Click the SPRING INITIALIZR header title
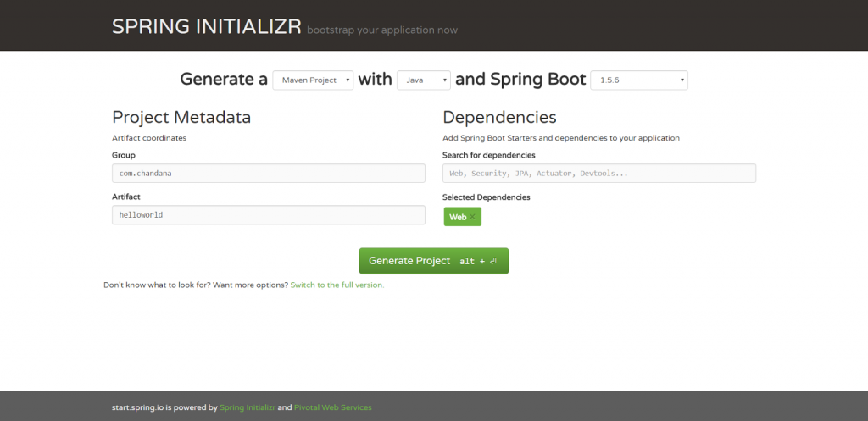This screenshot has width=868, height=421. point(207,26)
